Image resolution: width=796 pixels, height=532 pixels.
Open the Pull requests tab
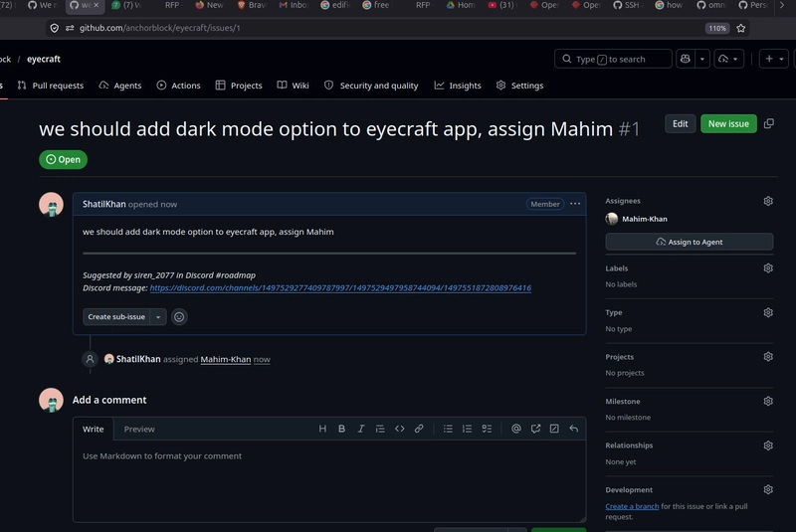(51, 86)
